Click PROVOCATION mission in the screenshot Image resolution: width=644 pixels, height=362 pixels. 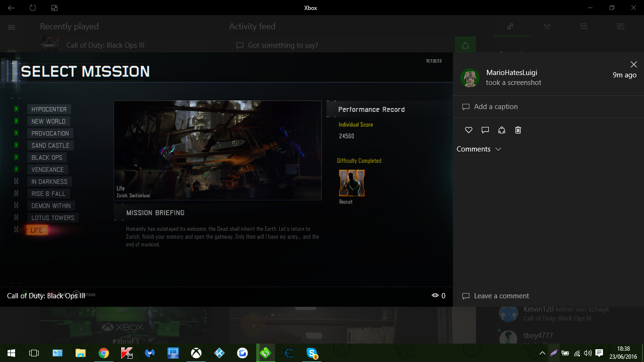click(x=50, y=134)
